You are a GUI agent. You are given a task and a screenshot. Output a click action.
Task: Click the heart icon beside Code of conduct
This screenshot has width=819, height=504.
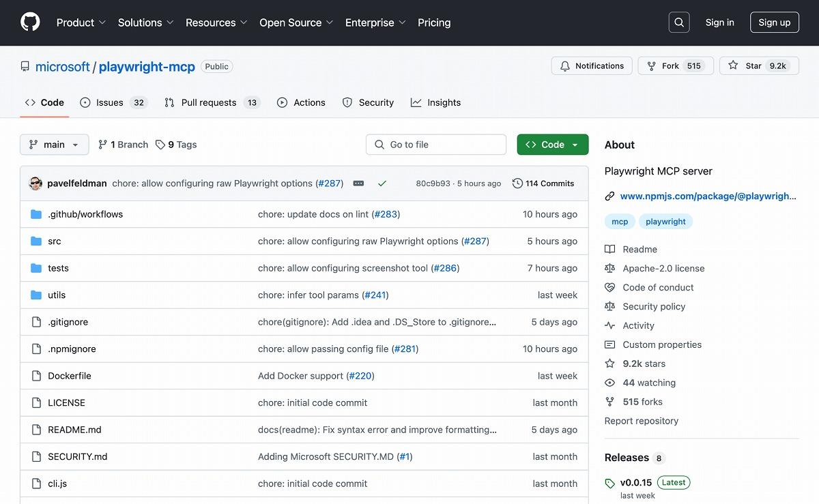(610, 288)
